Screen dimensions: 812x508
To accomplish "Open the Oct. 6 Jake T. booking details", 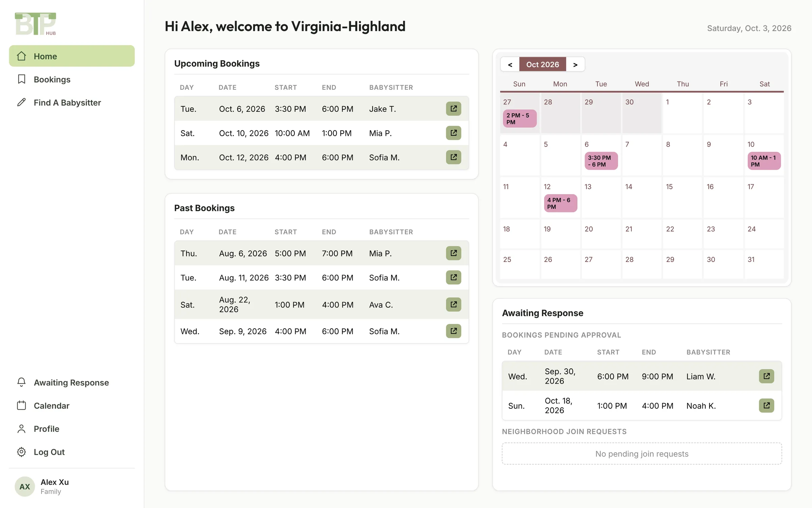I will pyautogui.click(x=453, y=109).
